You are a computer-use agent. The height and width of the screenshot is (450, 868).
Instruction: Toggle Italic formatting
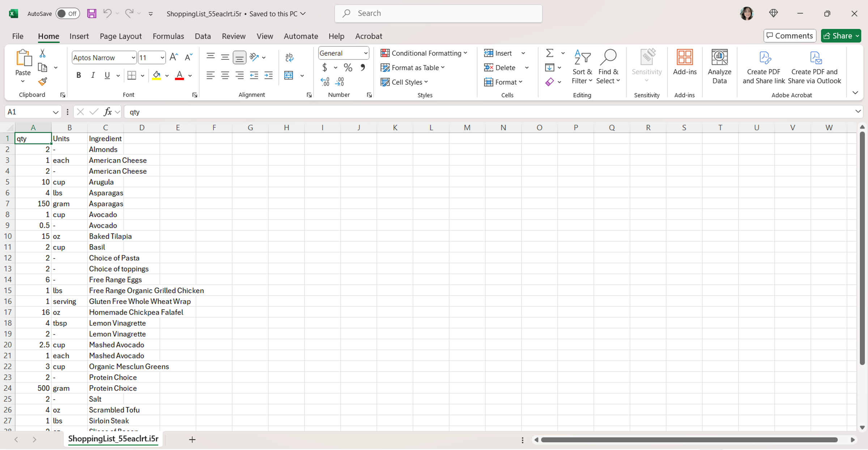pyautogui.click(x=93, y=75)
